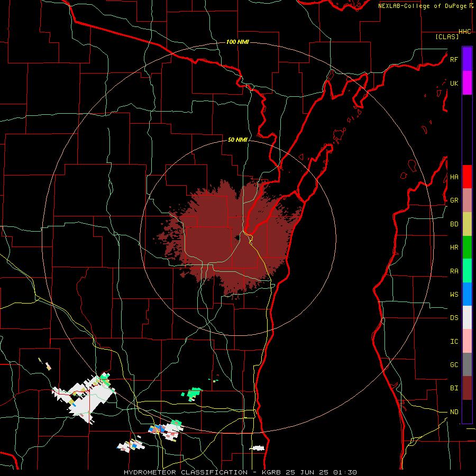Click the UK legend label
Image resolution: width=476 pixels, height=476 pixels.
(x=454, y=83)
